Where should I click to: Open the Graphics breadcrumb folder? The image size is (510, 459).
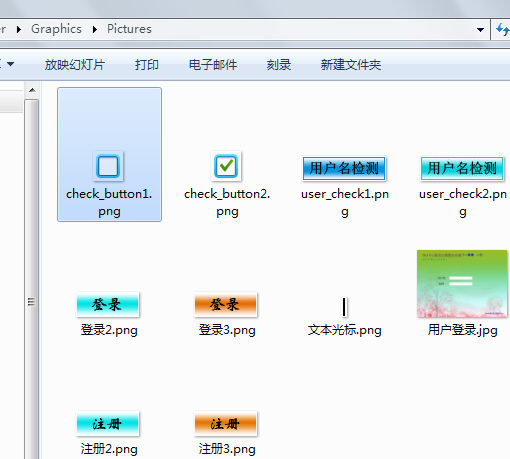click(x=56, y=29)
